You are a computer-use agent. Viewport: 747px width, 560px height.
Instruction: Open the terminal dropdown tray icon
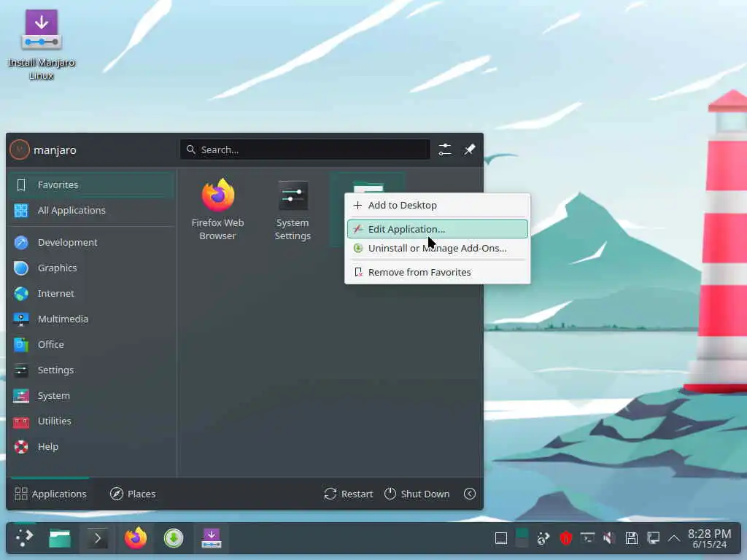[x=587, y=539]
